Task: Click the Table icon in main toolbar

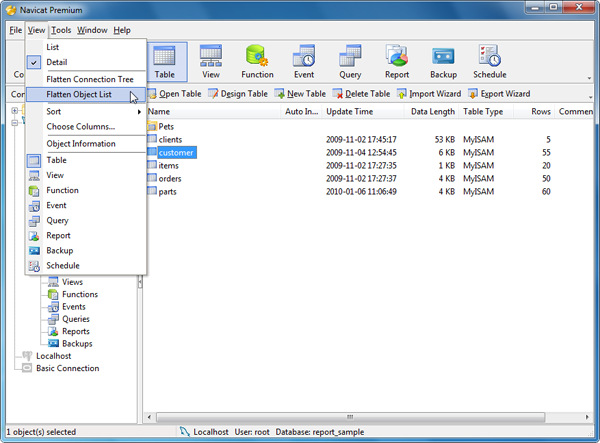Action: tap(165, 62)
